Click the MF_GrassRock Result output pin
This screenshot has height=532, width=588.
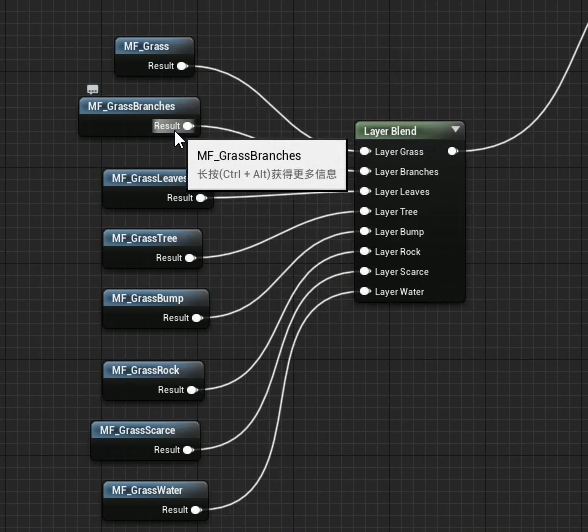[192, 390]
